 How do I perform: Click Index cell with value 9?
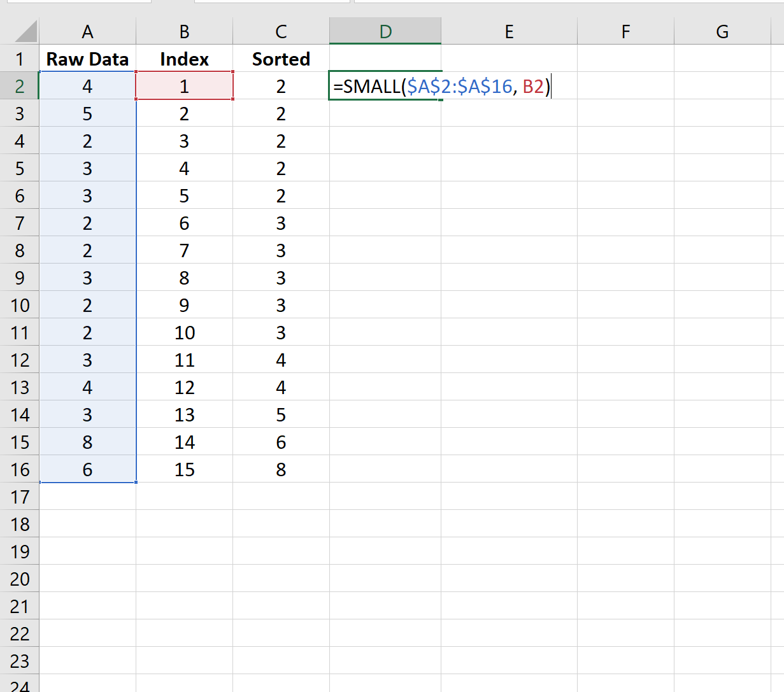pos(184,305)
